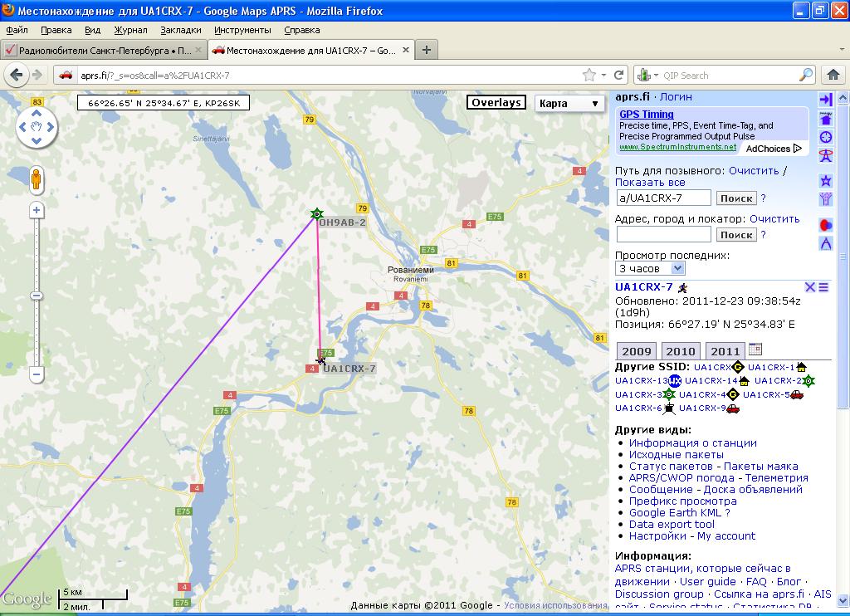Viewport: 850px width, 616px height.
Task: Click the callsign input field a/UA1CRX-7
Action: click(663, 198)
